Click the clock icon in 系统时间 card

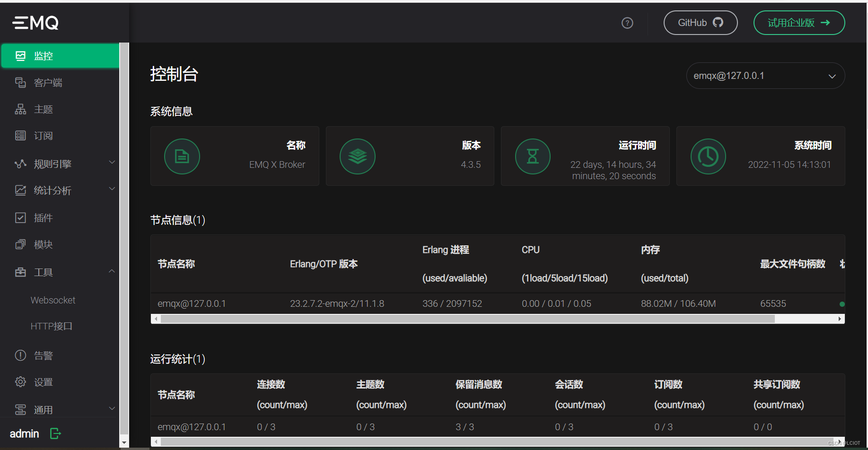pyautogui.click(x=708, y=156)
